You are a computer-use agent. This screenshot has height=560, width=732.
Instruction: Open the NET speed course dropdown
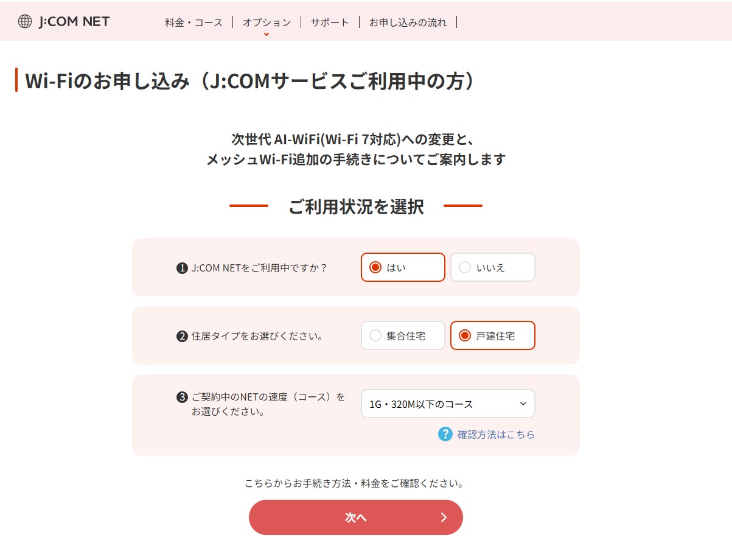point(447,404)
